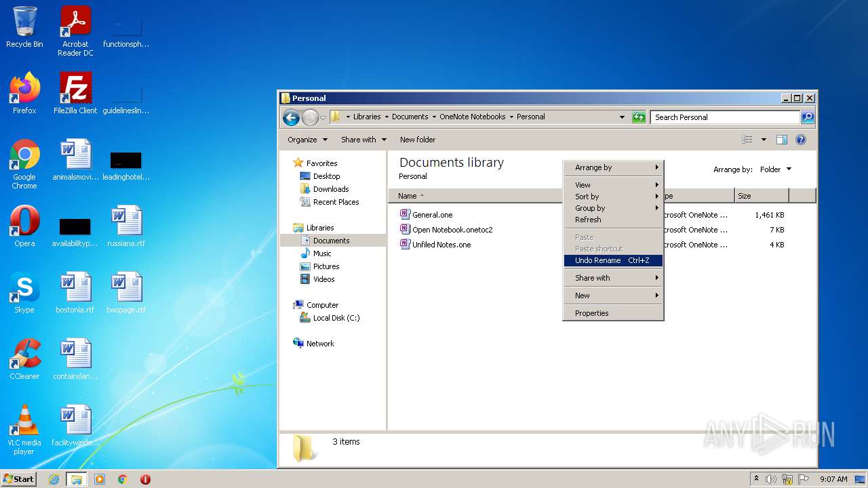The height and width of the screenshot is (488, 868).
Task: Toggle the preview pane button
Action: pos(781,140)
